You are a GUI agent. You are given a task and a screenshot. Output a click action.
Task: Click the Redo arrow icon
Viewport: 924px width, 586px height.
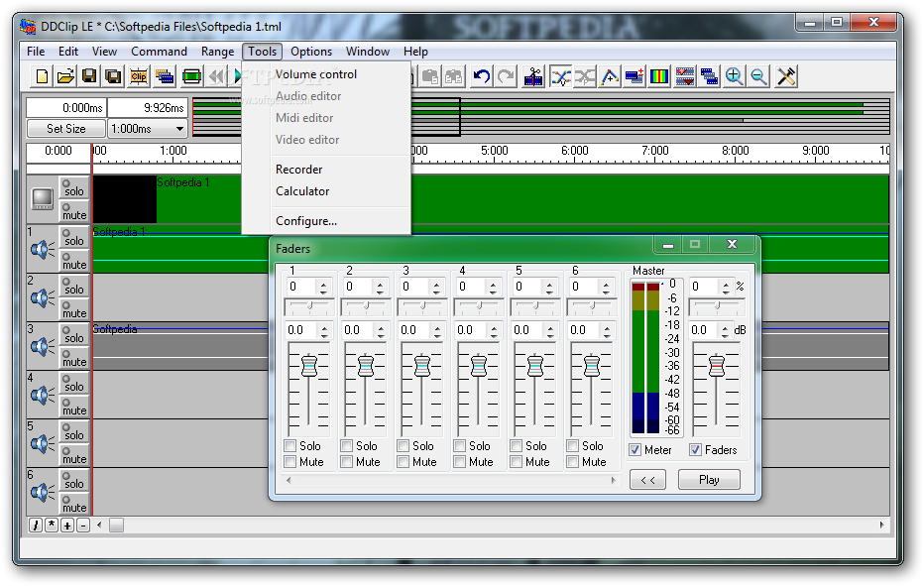[x=506, y=76]
